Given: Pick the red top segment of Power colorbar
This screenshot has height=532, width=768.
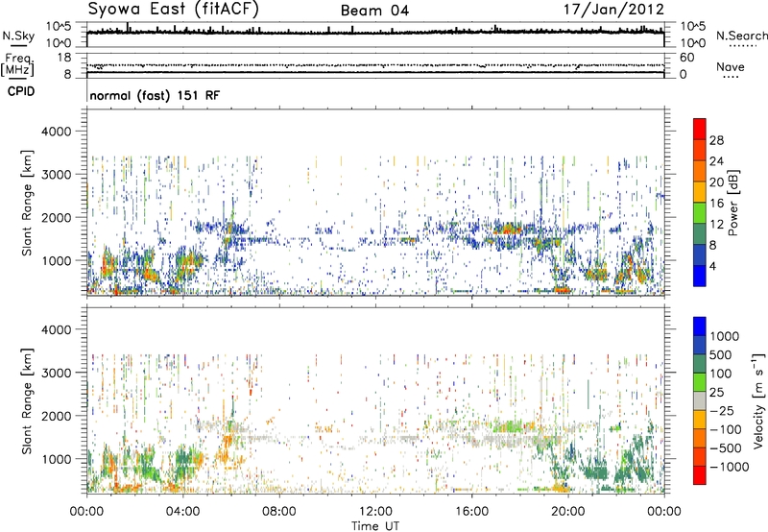Looking at the screenshot, I should click(700, 129).
